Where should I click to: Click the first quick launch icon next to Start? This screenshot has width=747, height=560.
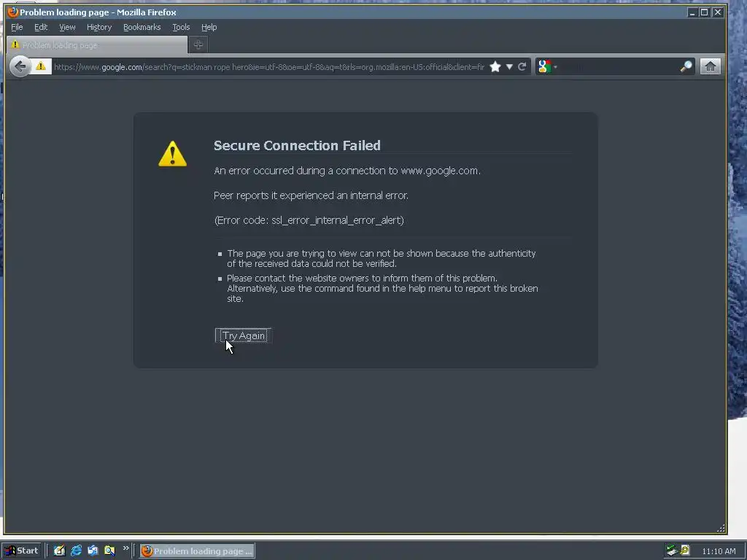[59, 551]
